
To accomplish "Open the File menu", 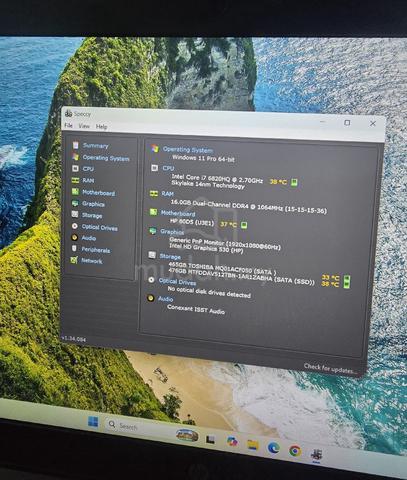I will coord(68,125).
